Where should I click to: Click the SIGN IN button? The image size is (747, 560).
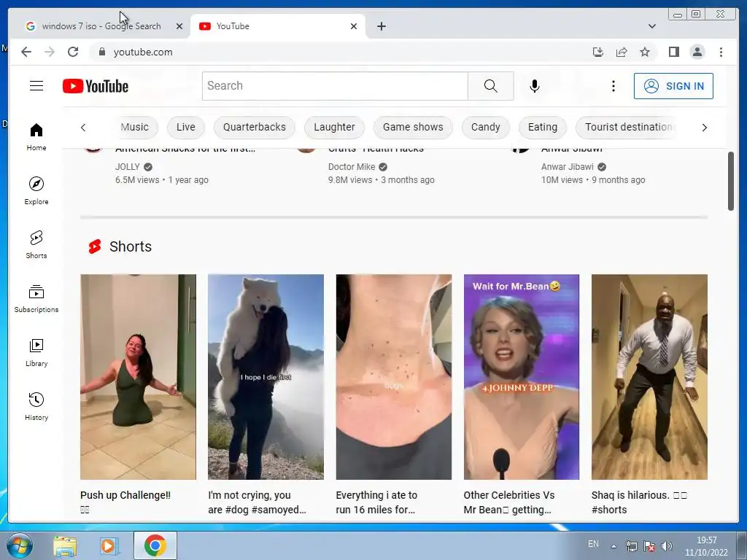[673, 86]
